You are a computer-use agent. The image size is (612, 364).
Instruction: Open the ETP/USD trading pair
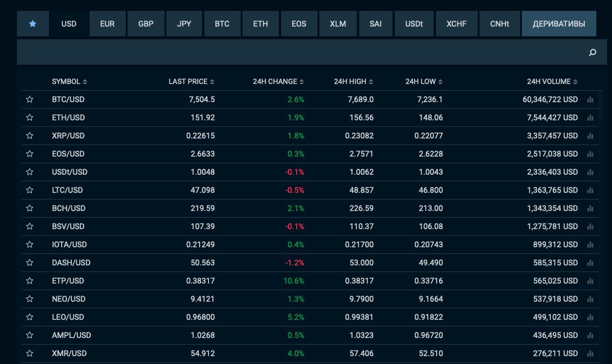click(x=68, y=281)
